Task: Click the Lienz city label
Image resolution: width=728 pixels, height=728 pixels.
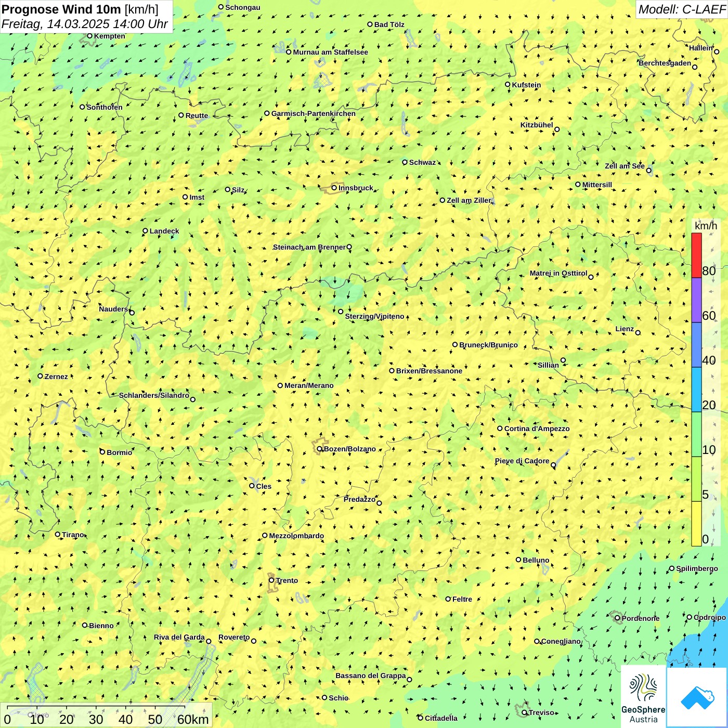Action: point(625,329)
